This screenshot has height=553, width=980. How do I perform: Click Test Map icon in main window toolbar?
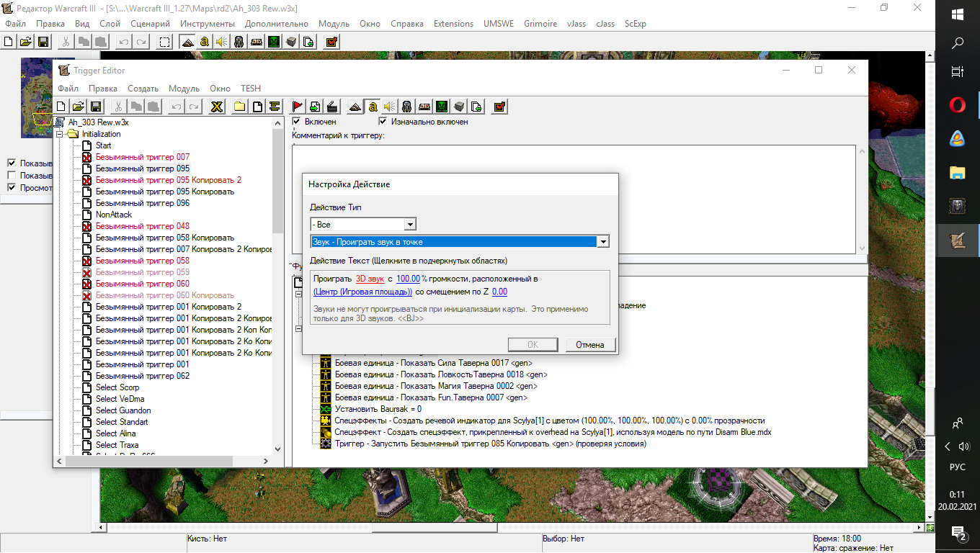[331, 42]
